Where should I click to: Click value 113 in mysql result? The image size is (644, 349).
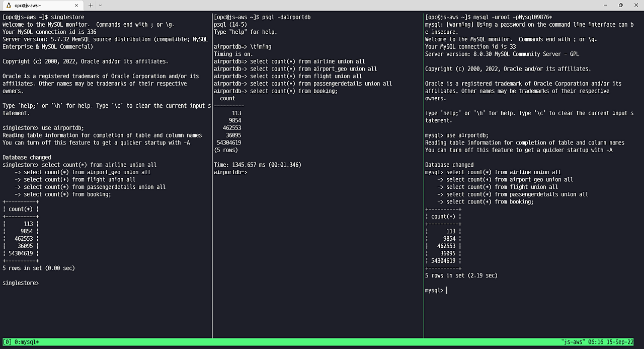point(451,231)
